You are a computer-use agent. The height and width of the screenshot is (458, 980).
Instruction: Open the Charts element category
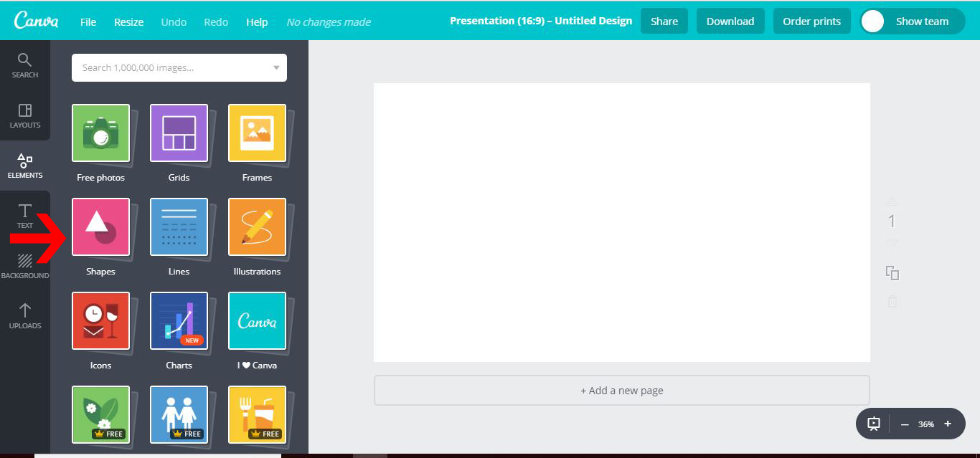click(x=179, y=321)
